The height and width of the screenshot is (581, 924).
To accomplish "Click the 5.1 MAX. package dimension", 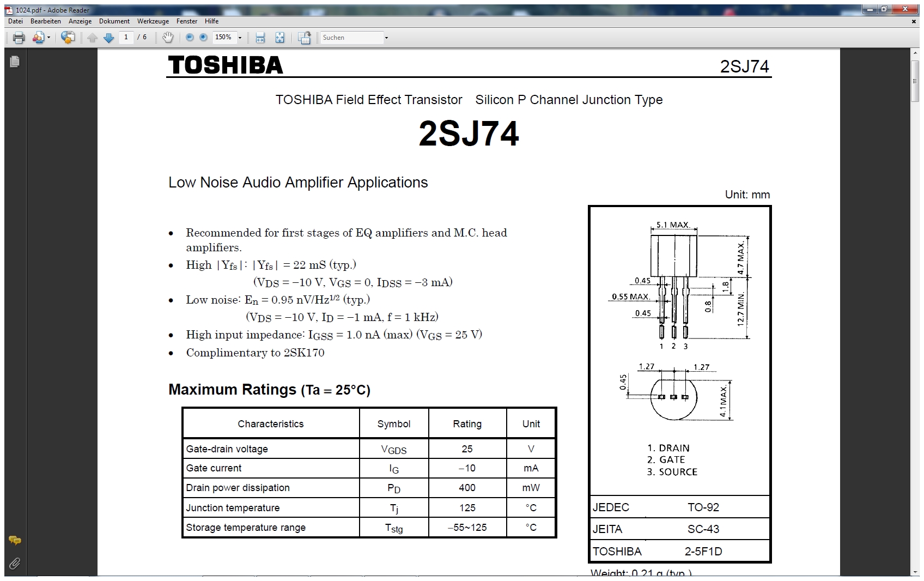I will coord(673,225).
